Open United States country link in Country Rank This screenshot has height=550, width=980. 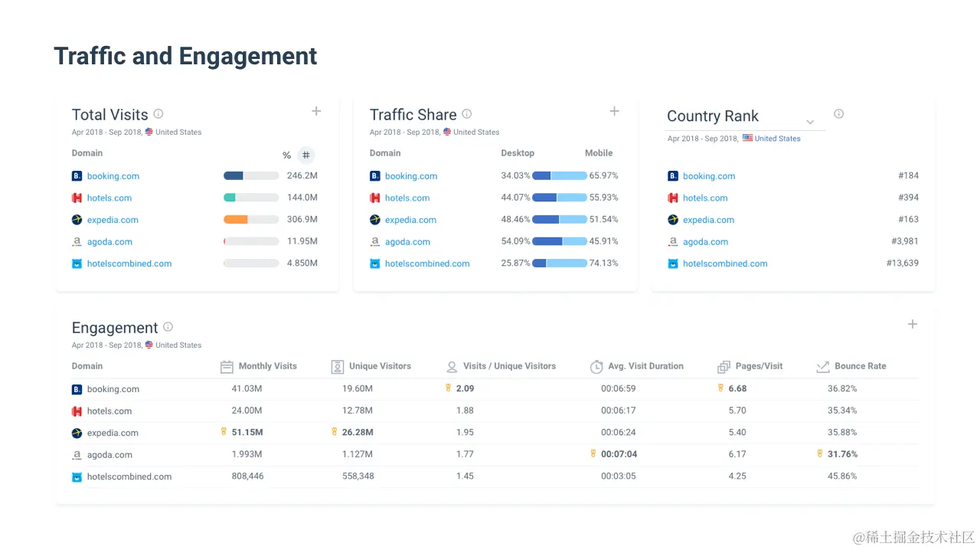(777, 139)
